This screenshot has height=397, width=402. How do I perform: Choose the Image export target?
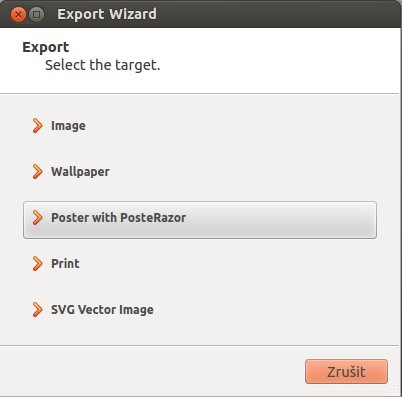[x=200, y=126]
